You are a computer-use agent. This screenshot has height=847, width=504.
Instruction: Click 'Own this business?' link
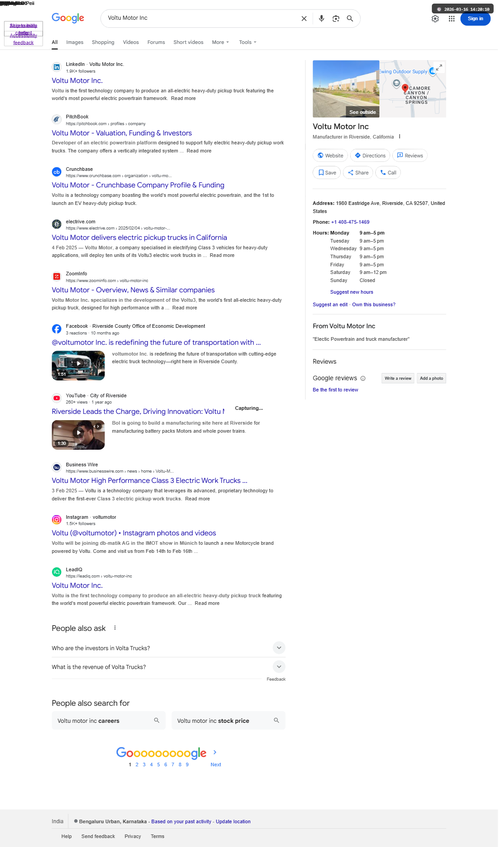374,304
